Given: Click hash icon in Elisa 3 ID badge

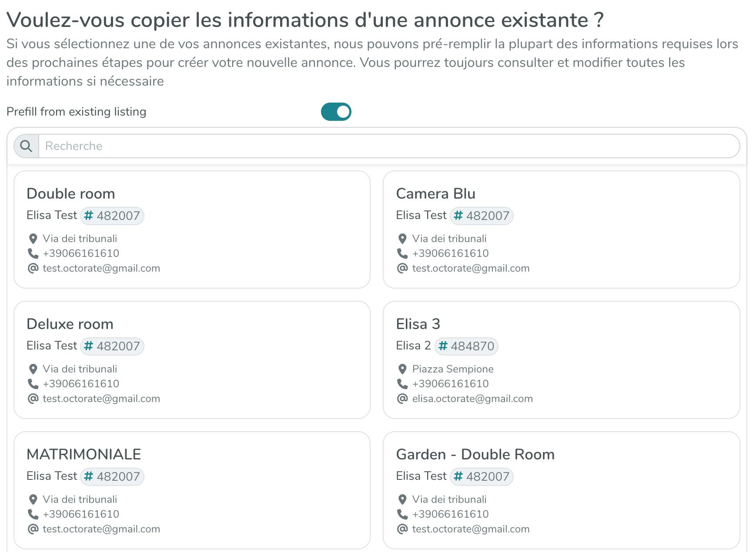Looking at the screenshot, I should [x=443, y=346].
